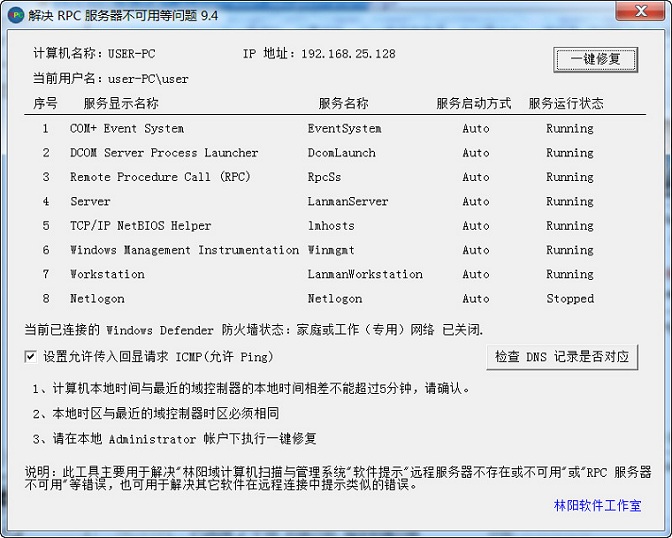Click the 服务启动方式 column header
This screenshot has height=538, width=672.
(x=474, y=103)
